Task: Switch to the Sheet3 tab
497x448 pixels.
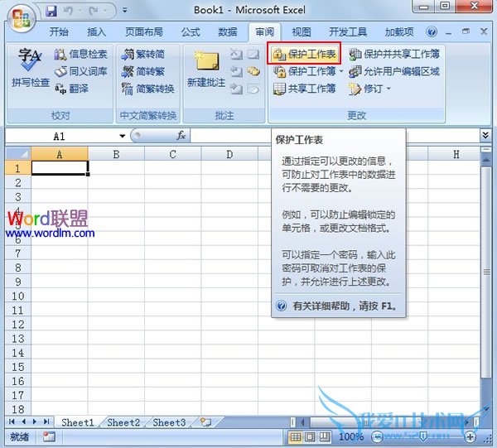Action: pyautogui.click(x=169, y=422)
